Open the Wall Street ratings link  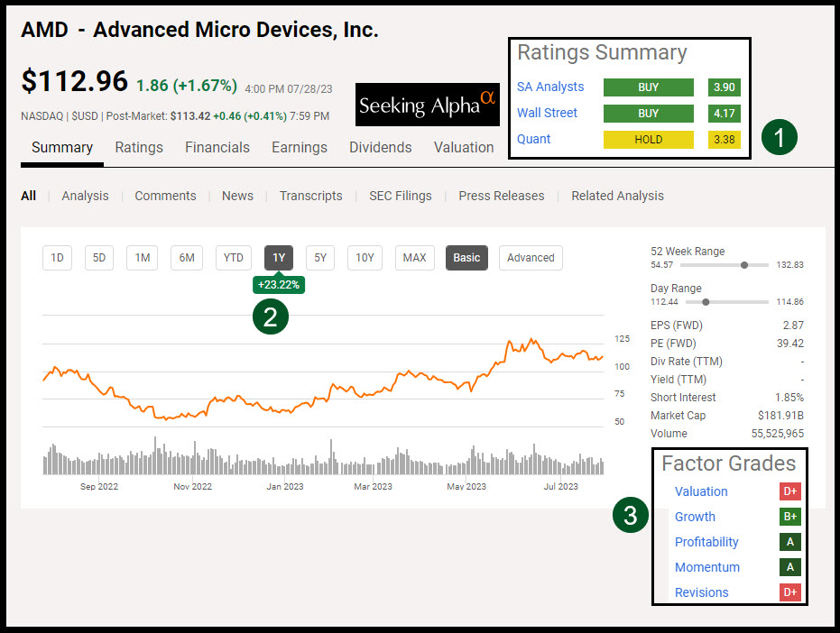547,114
